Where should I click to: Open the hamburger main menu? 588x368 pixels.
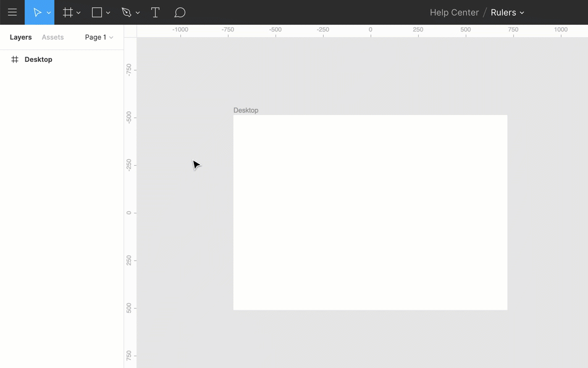12,12
